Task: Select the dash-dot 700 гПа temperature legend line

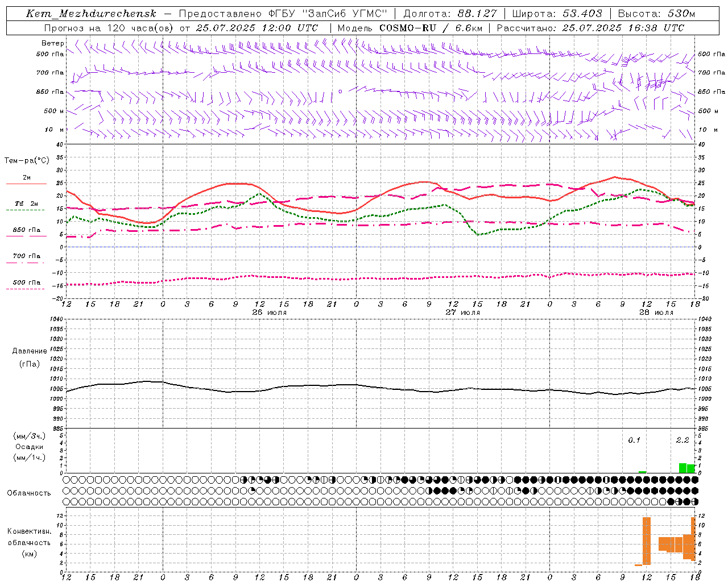Action: tap(25, 263)
